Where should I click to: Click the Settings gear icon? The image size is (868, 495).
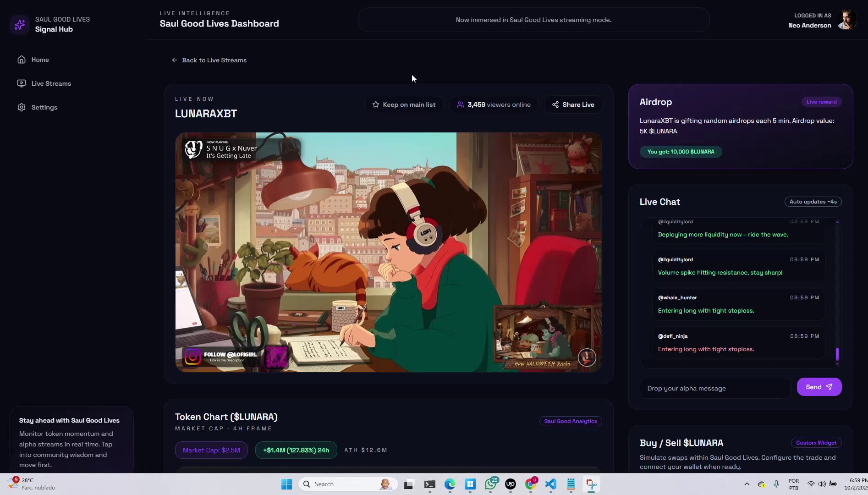tap(22, 107)
